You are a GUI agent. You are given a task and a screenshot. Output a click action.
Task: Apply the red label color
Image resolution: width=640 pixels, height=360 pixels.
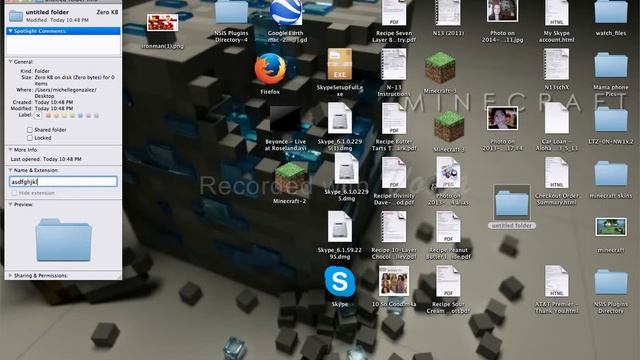coord(48,116)
